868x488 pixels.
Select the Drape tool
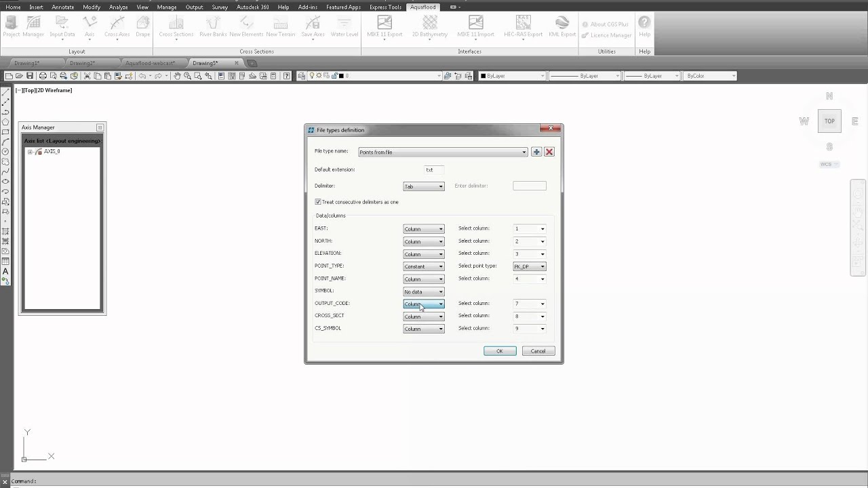[x=142, y=26]
